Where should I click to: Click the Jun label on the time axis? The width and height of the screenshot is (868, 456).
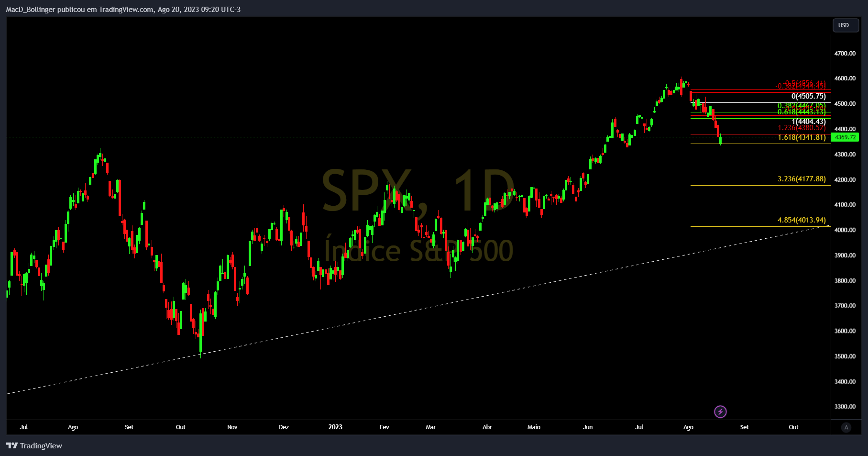(588, 427)
